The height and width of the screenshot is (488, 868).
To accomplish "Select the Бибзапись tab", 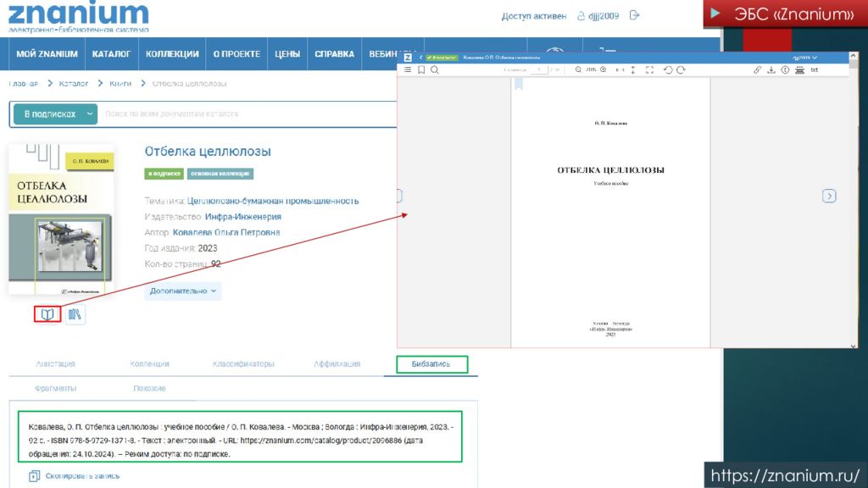I will [431, 364].
